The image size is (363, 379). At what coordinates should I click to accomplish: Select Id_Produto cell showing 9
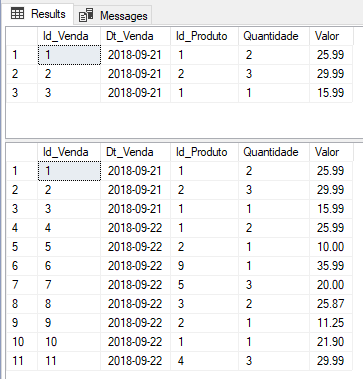[x=204, y=266]
